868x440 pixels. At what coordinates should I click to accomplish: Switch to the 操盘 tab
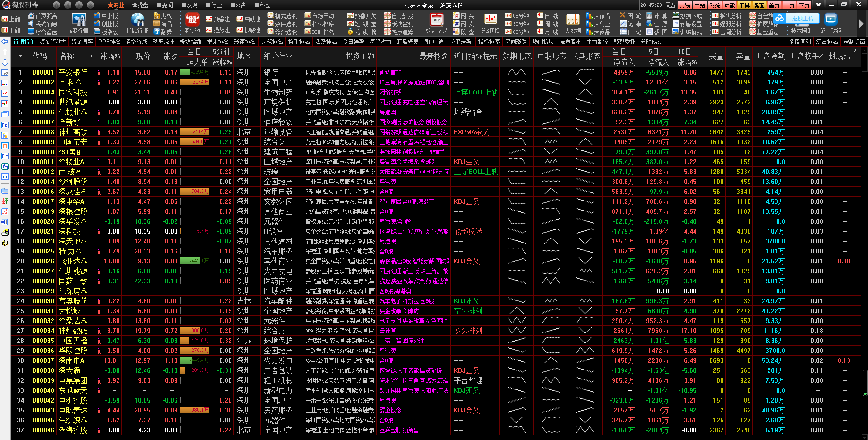point(140,5)
